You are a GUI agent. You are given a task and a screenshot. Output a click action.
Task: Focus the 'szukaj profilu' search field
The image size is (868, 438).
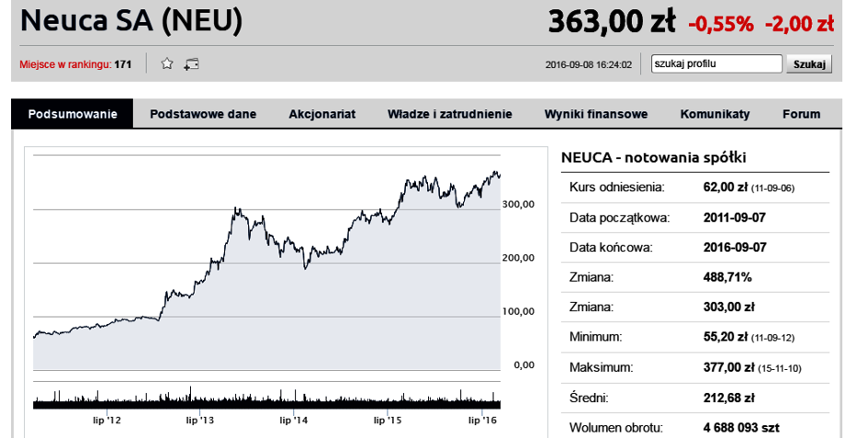716,63
